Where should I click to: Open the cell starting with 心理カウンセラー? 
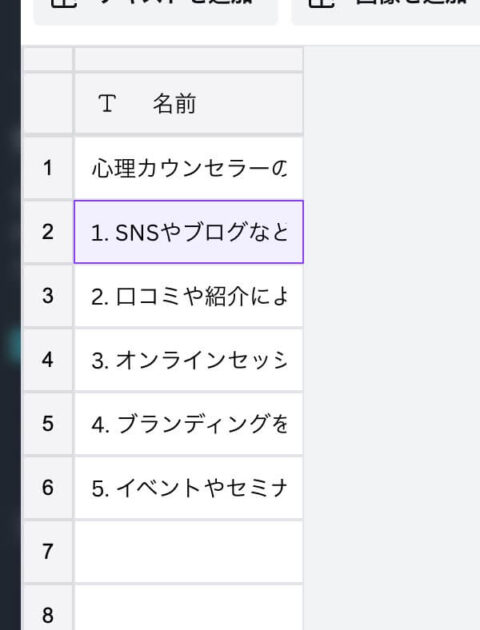[189, 168]
